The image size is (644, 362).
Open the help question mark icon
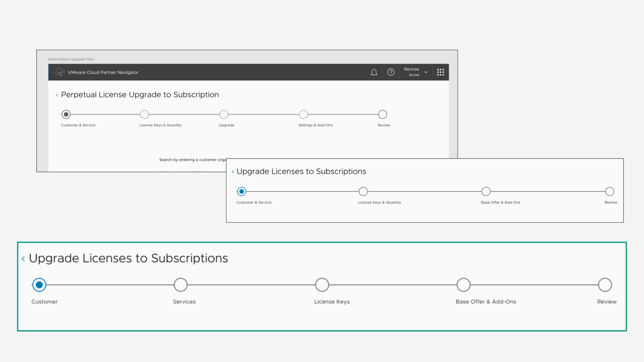point(391,72)
